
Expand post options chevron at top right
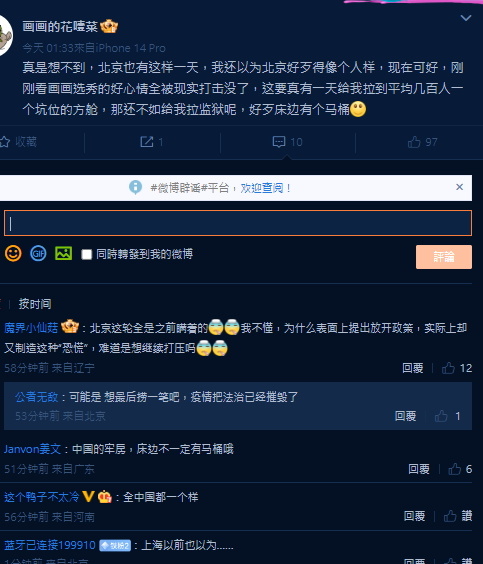(x=466, y=18)
